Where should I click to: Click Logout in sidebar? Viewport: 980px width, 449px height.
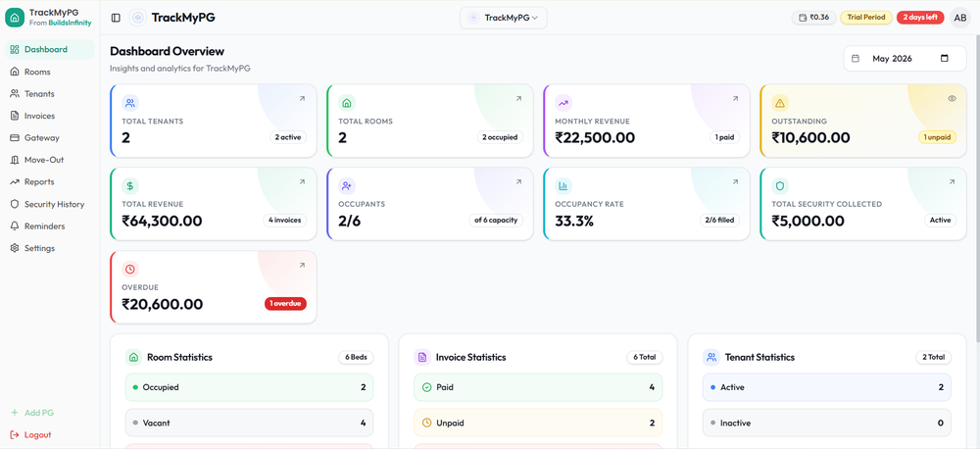tap(49, 434)
